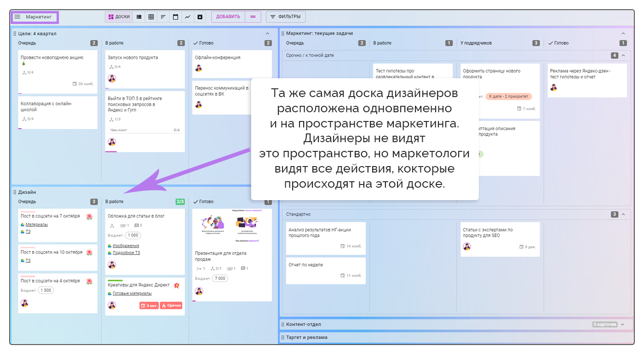Click drag handle of Маркетинг: текущие задачи
This screenshot has width=644, height=357.
click(283, 34)
